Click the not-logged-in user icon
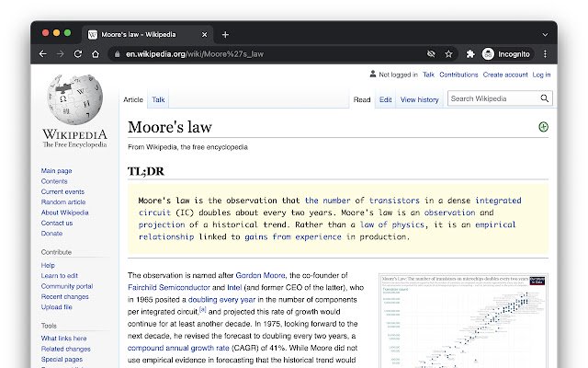 (373, 74)
